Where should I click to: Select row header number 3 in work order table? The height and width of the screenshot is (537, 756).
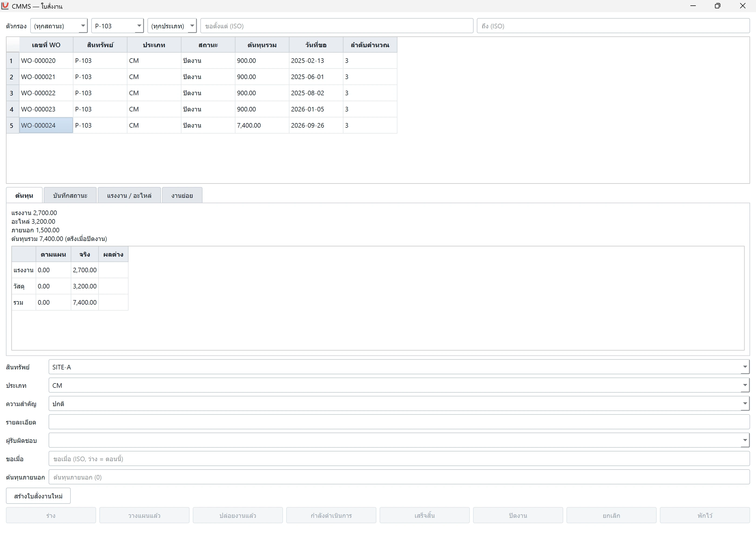click(x=13, y=93)
